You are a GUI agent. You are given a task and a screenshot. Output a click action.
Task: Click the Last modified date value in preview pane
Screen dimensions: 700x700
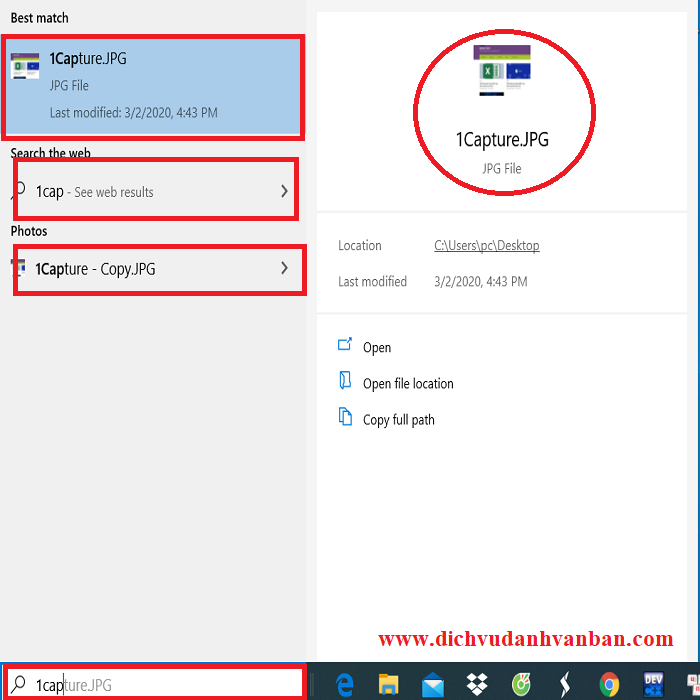click(481, 281)
